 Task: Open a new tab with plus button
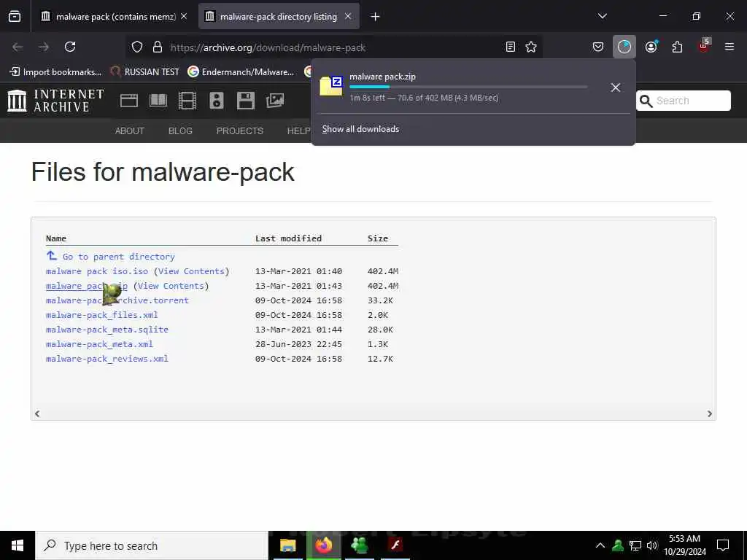pos(376,17)
